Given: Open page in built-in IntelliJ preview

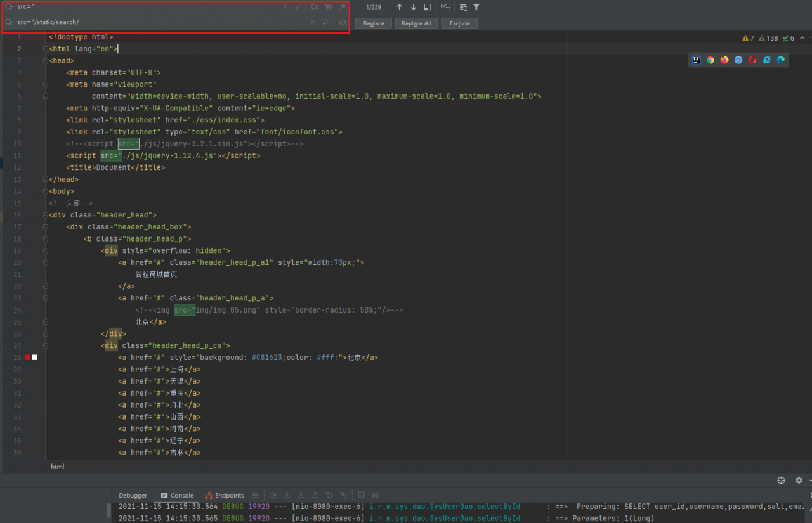Looking at the screenshot, I should (x=696, y=60).
